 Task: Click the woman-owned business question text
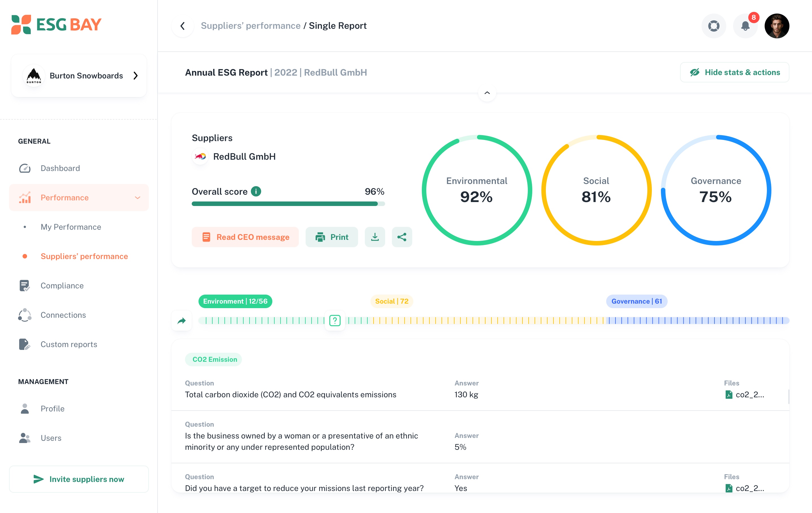301,441
